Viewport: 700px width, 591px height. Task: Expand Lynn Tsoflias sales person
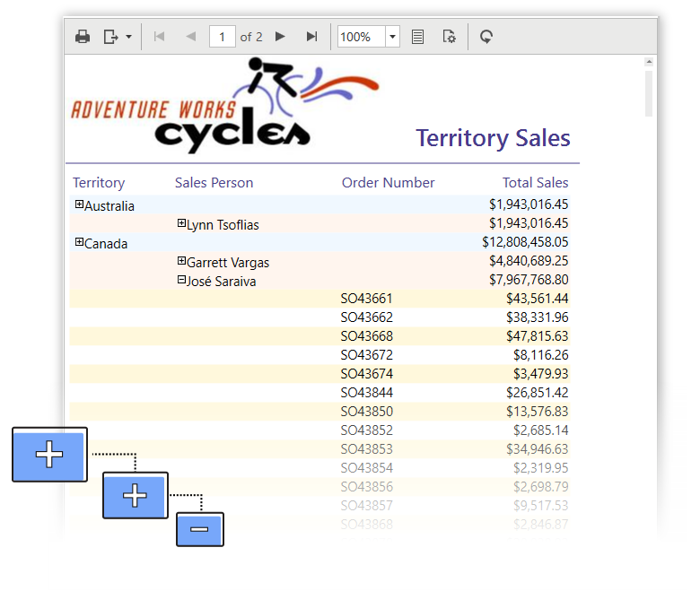181,223
